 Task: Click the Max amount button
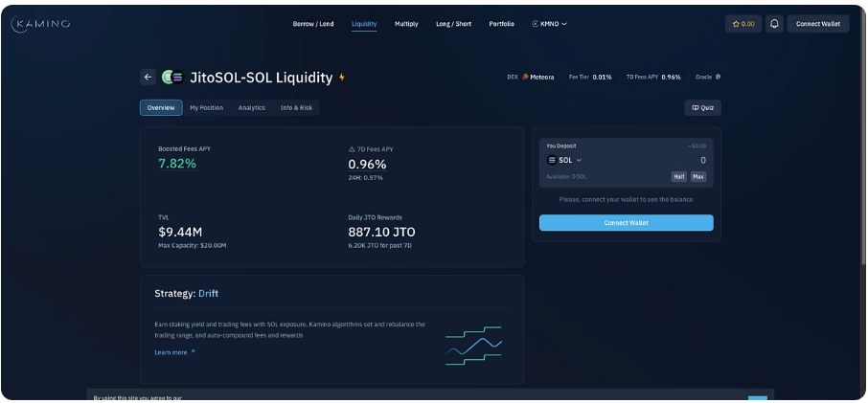coord(698,177)
